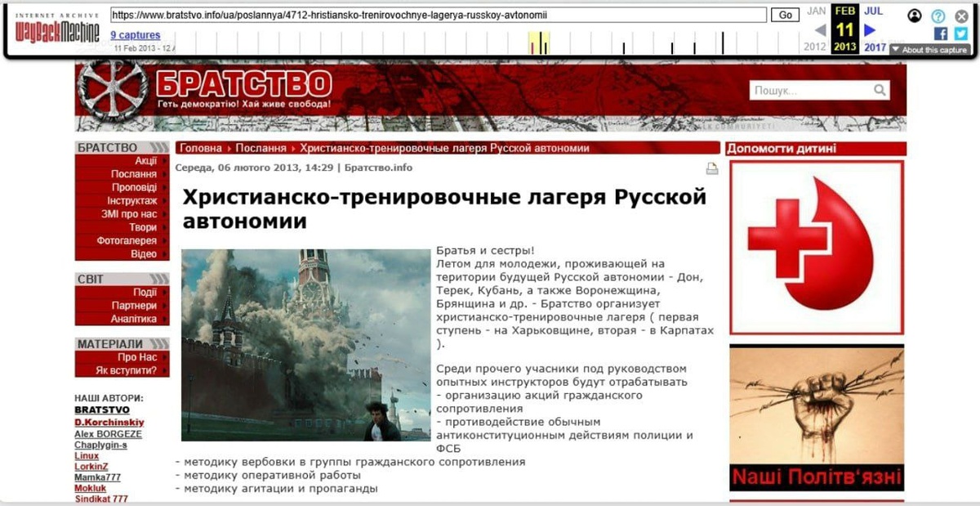The image size is (980, 506).
Task: Open author link Mamka777
Action: click(x=96, y=477)
